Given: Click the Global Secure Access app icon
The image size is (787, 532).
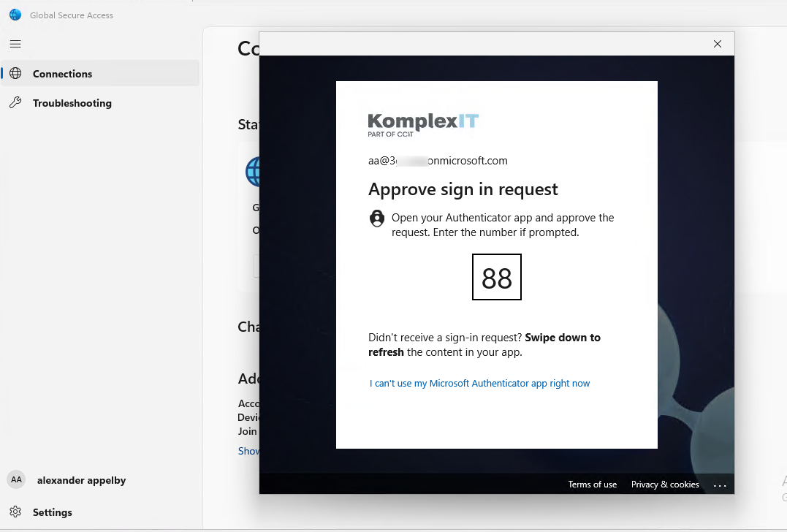Looking at the screenshot, I should pos(15,15).
